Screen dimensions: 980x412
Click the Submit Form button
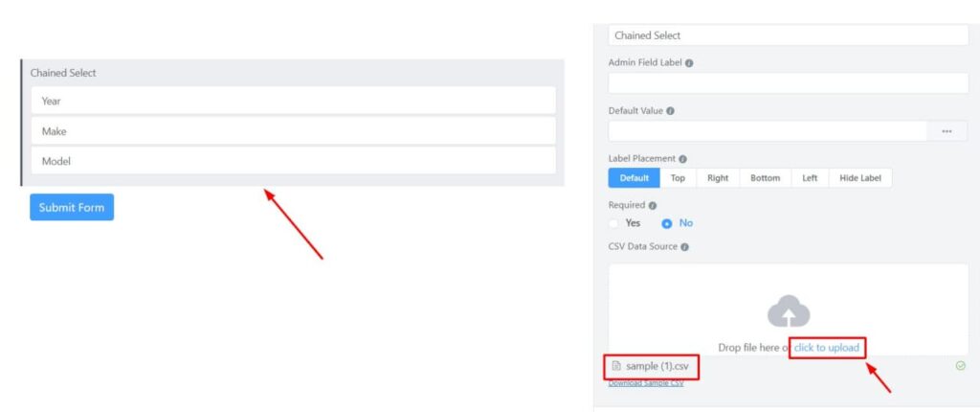[x=72, y=207]
